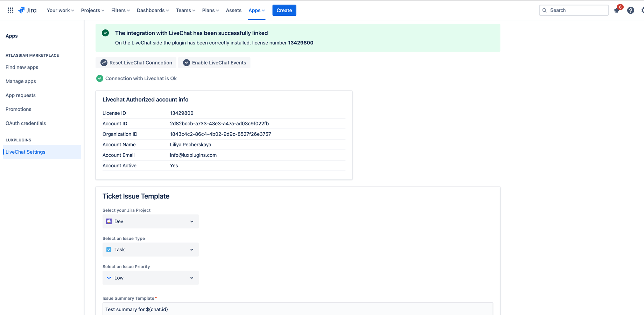Open OAuth credentials in sidebar
Viewport: 644px width, 315px height.
point(26,123)
